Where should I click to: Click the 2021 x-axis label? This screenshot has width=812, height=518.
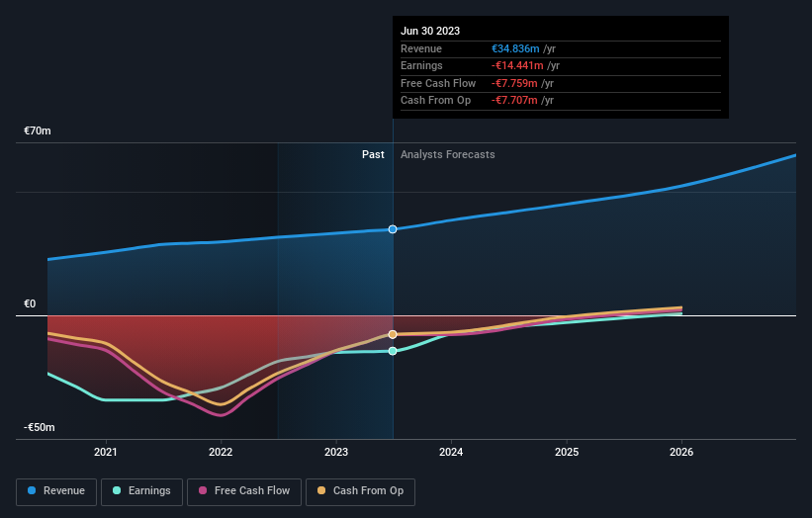point(106,452)
